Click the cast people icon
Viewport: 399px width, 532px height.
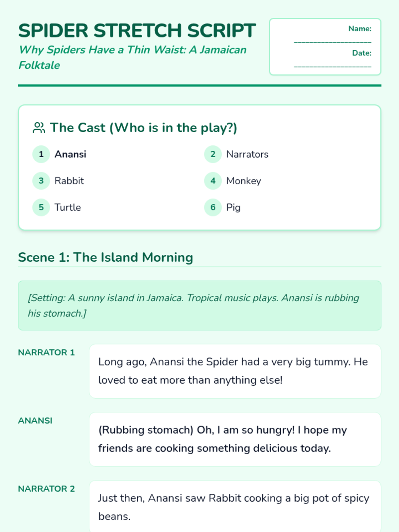pos(39,128)
